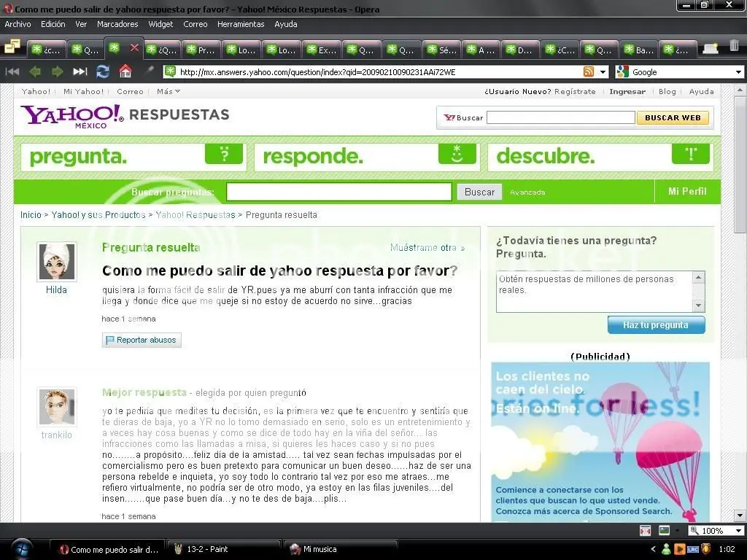This screenshot has height=560, width=747.
Task: Open 13-2 Paint from the taskbar
Action: (222, 549)
